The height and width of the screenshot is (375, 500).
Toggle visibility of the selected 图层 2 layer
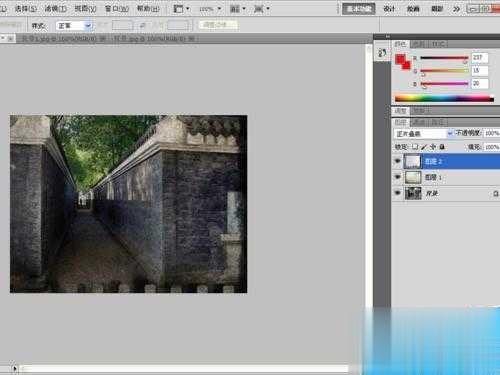tap(397, 161)
